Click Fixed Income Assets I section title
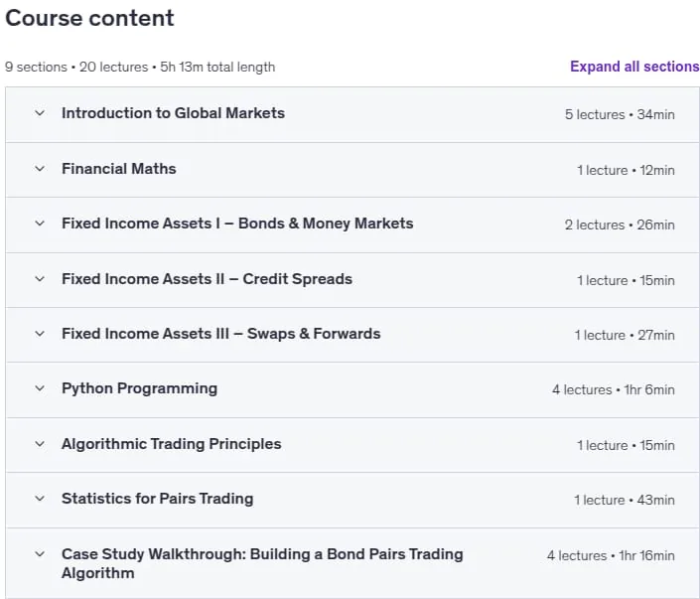Image resolution: width=700 pixels, height=599 pixels. click(x=237, y=224)
